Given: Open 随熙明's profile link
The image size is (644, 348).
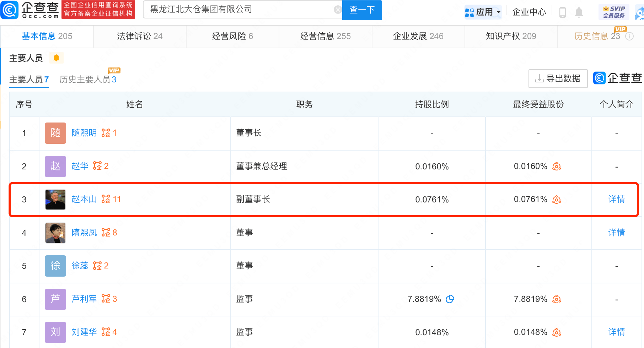Looking at the screenshot, I should [x=84, y=133].
